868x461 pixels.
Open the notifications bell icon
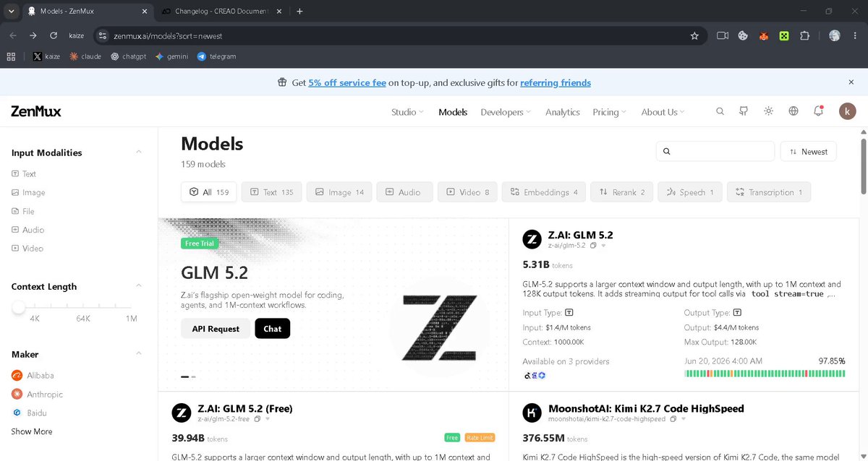click(x=819, y=111)
